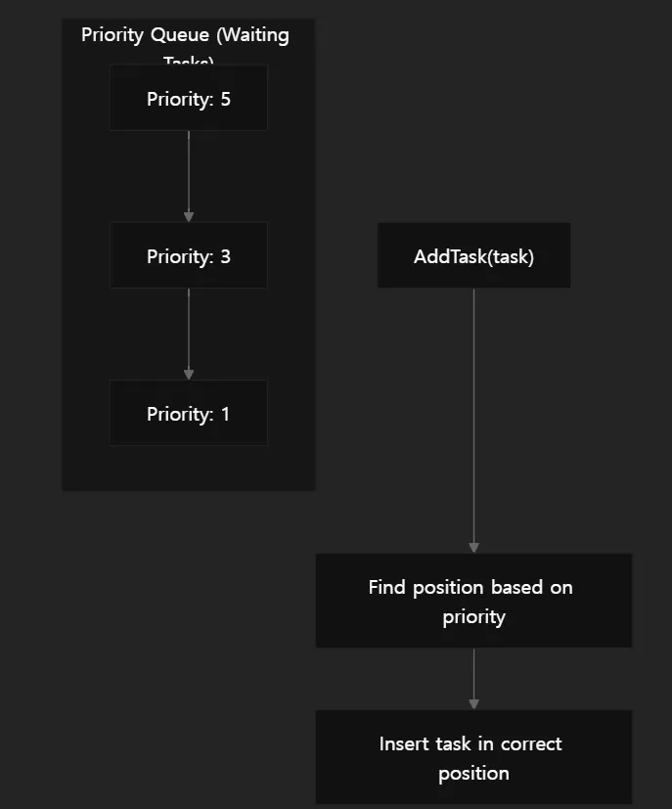Click the word position on Insert box's second line

click(474, 774)
